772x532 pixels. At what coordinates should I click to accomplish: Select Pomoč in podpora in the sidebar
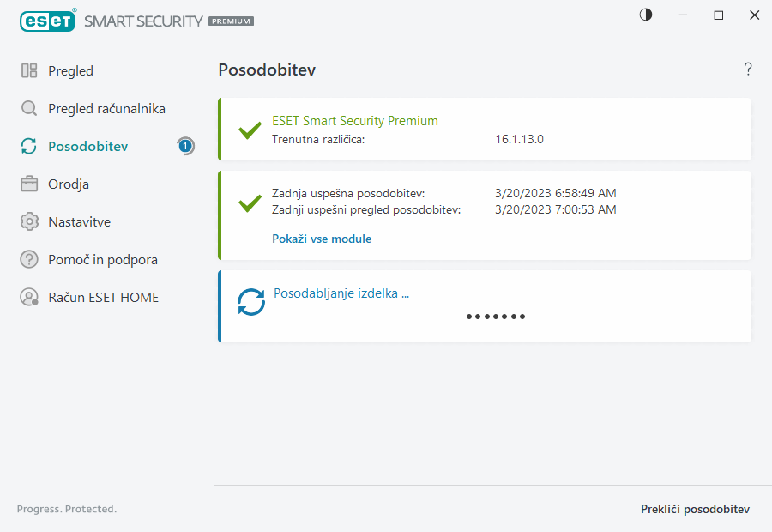point(103,260)
